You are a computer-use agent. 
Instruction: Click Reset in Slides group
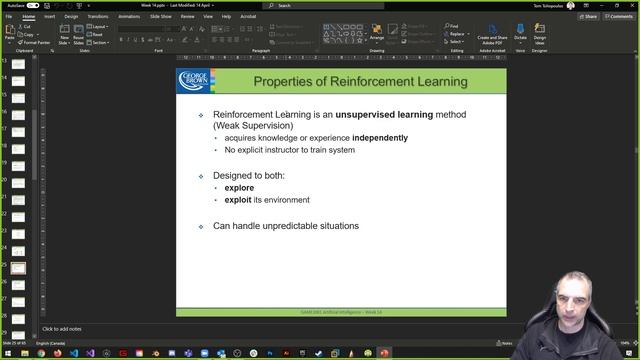point(95,35)
